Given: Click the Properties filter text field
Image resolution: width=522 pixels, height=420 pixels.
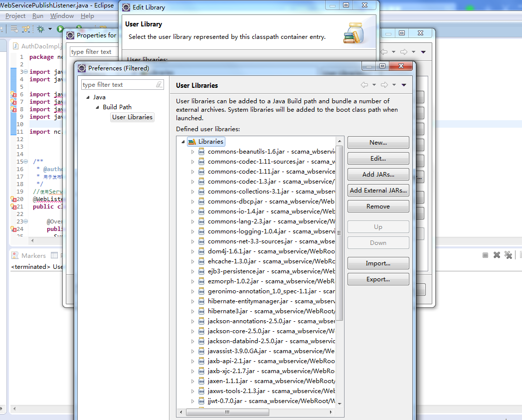Looking at the screenshot, I should coord(94,52).
